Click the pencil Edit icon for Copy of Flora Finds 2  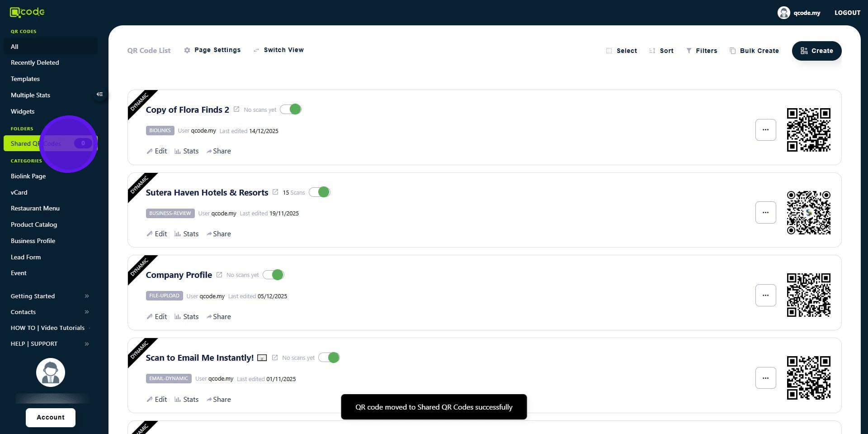pyautogui.click(x=150, y=151)
